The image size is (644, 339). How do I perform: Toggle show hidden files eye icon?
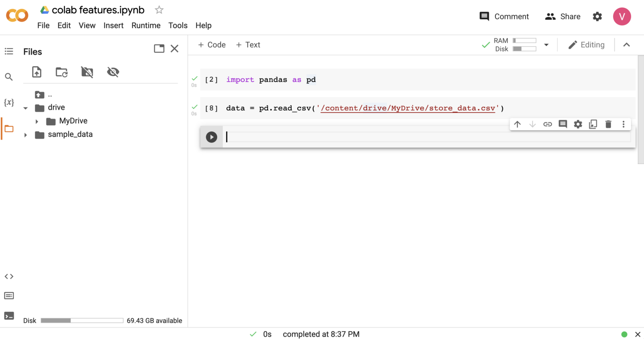click(x=113, y=72)
